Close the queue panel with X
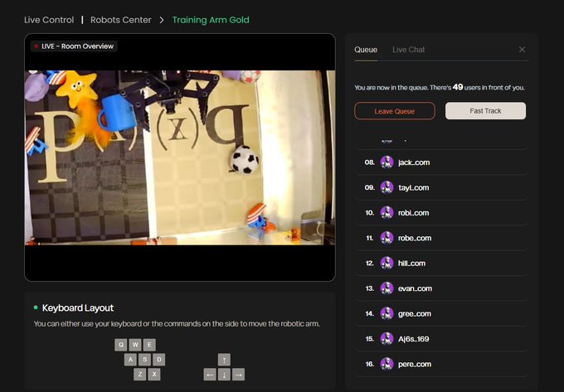This screenshot has width=564, height=392. [522, 50]
